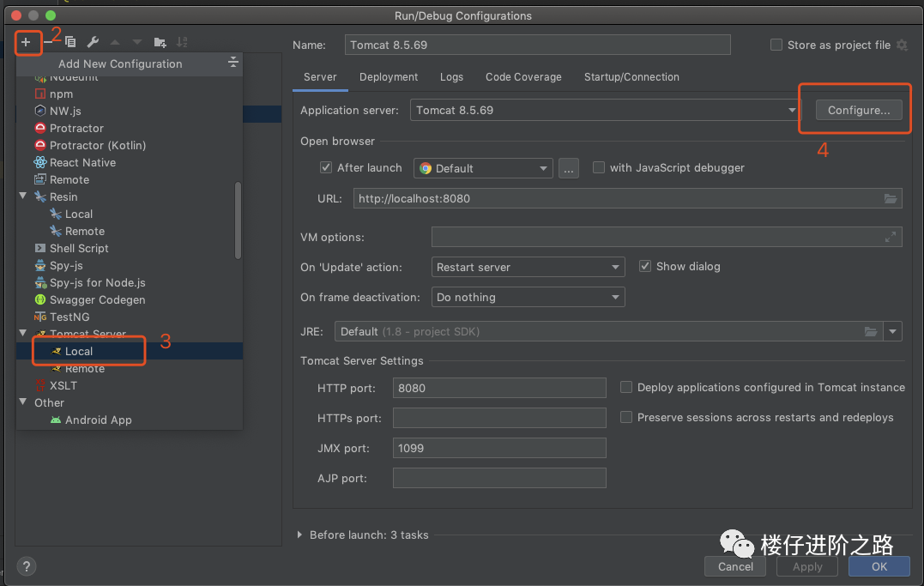The width and height of the screenshot is (924, 586).
Task: Click the Cancel button
Action: [x=735, y=566]
